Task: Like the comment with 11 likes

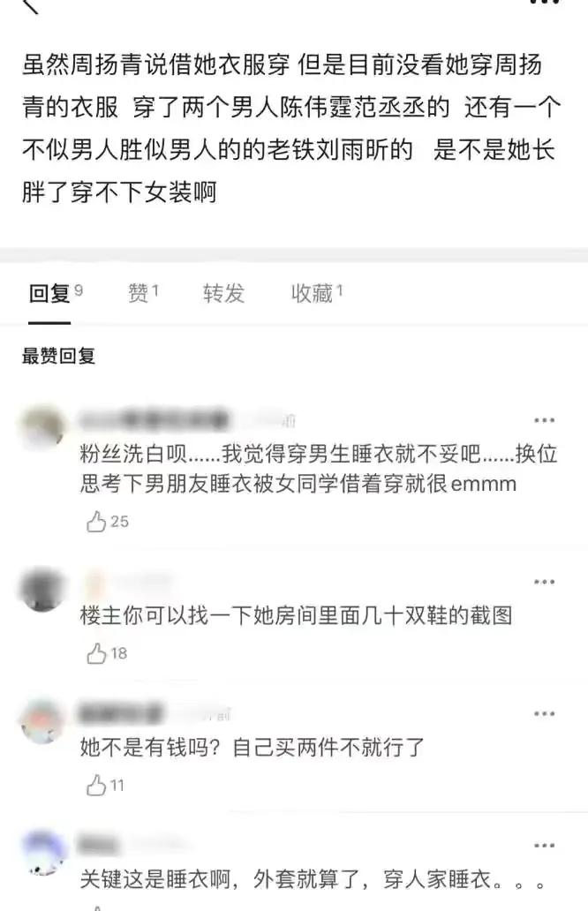Action: point(105,786)
